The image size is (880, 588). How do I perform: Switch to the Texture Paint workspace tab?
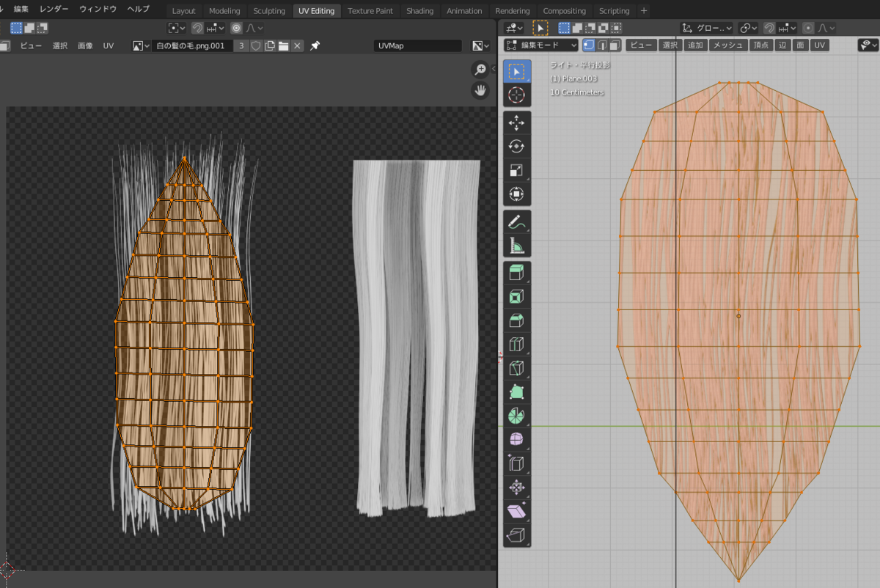tap(370, 11)
